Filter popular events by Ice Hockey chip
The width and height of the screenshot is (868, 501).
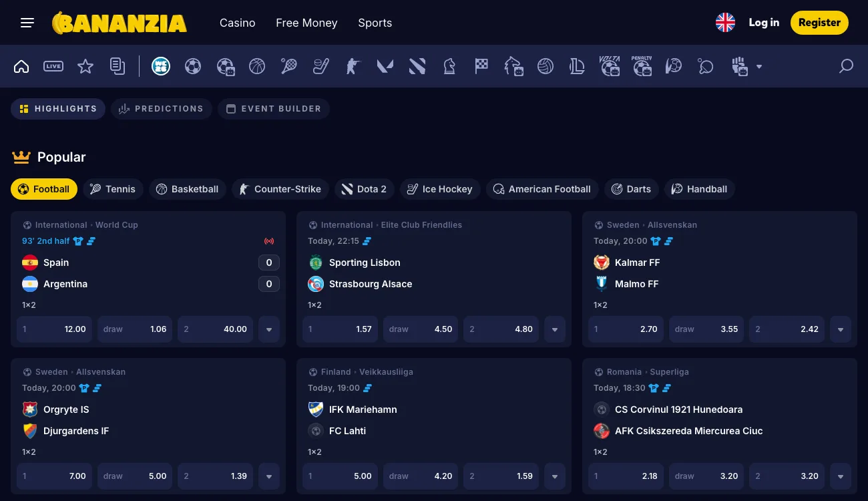coord(440,189)
